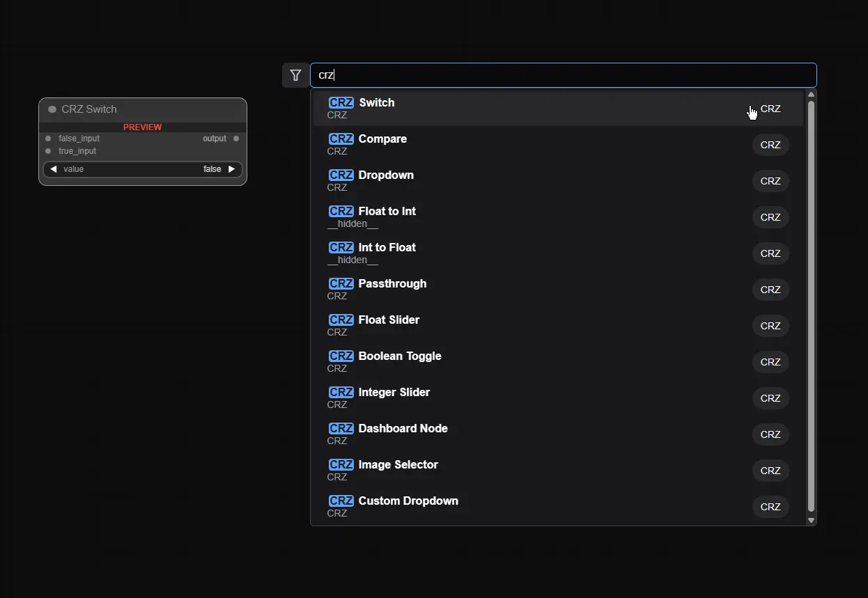Click the false_input connector dot

point(48,139)
